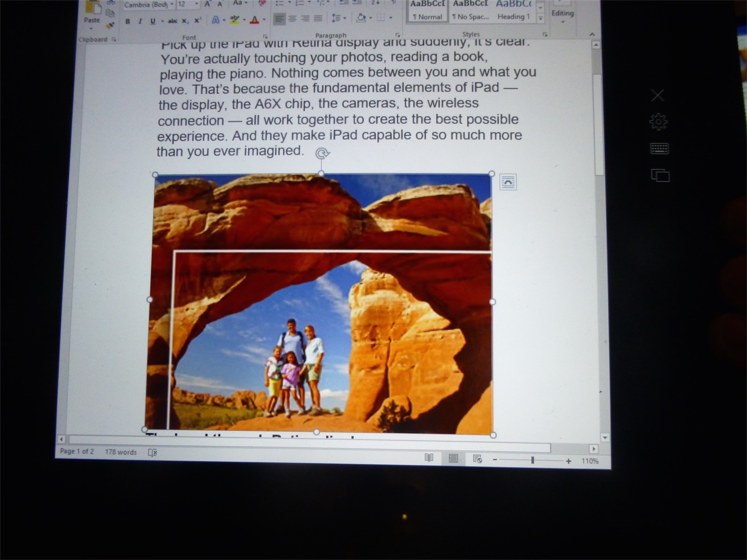Select the rock arch family photo
This screenshot has height=560, width=747.
[x=320, y=303]
